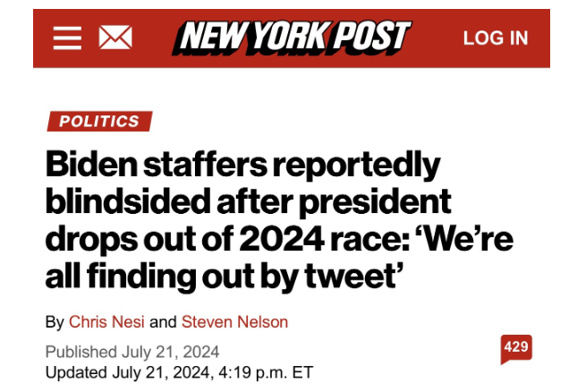Click the word 'and' between author names
This screenshot has height=392, width=577.
[x=162, y=322]
